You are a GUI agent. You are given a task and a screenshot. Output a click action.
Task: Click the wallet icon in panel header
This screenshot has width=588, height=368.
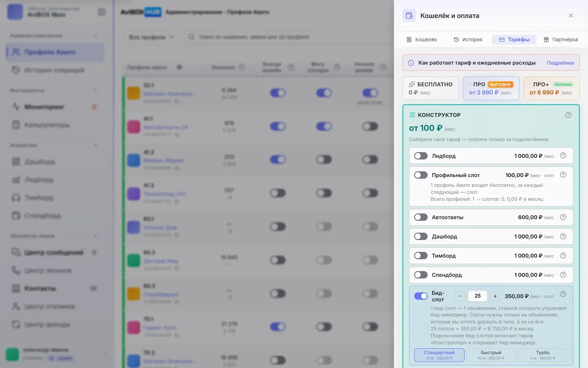coord(409,15)
